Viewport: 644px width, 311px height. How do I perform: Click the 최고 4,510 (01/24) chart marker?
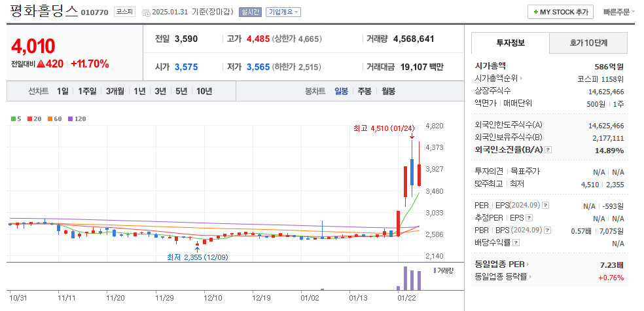(384, 128)
